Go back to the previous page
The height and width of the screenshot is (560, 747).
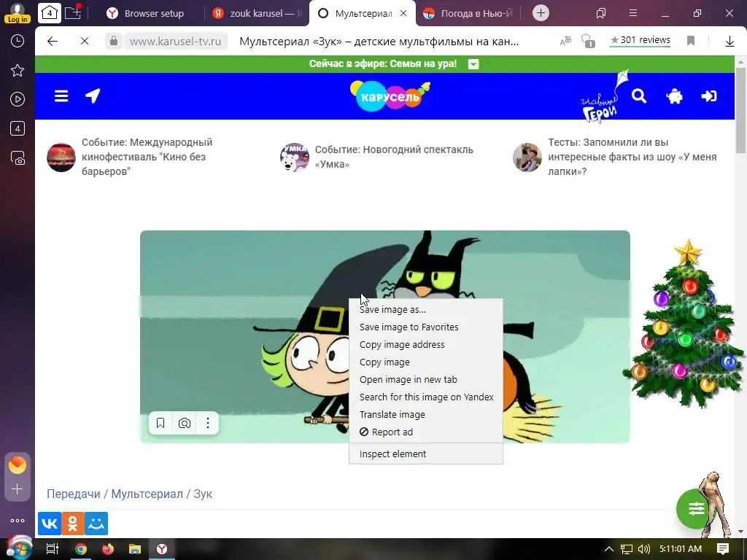pos(53,42)
